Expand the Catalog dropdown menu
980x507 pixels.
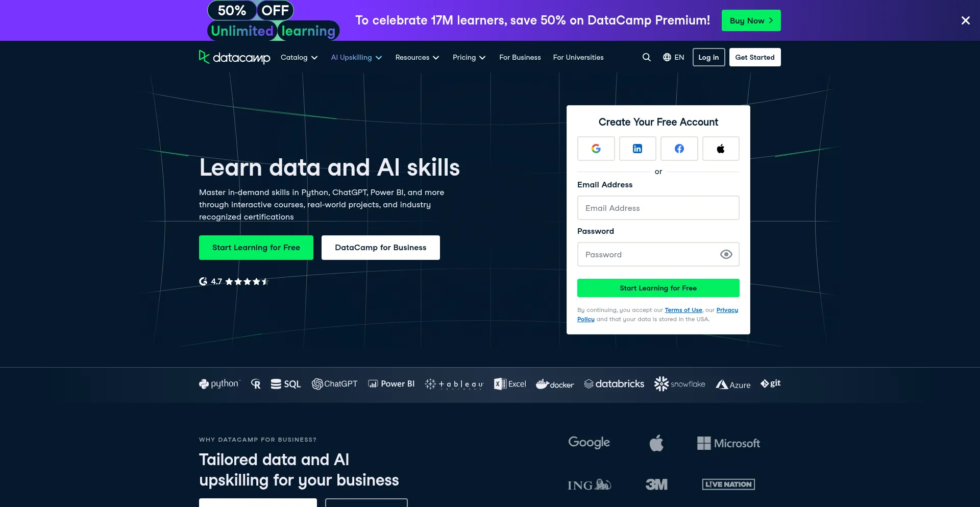pos(299,57)
